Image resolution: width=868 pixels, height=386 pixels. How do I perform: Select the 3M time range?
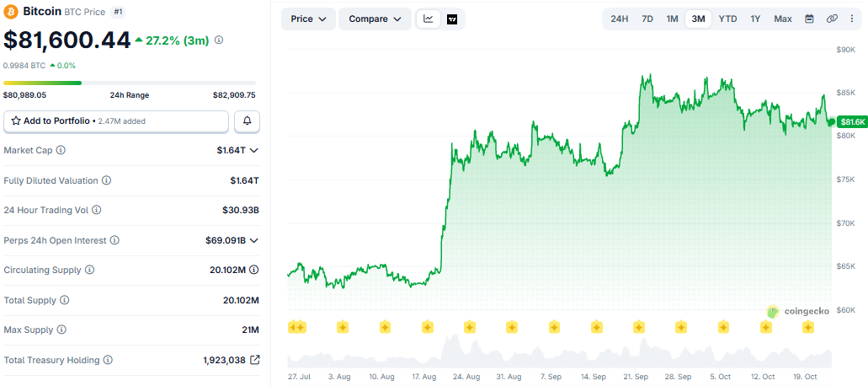pyautogui.click(x=698, y=19)
